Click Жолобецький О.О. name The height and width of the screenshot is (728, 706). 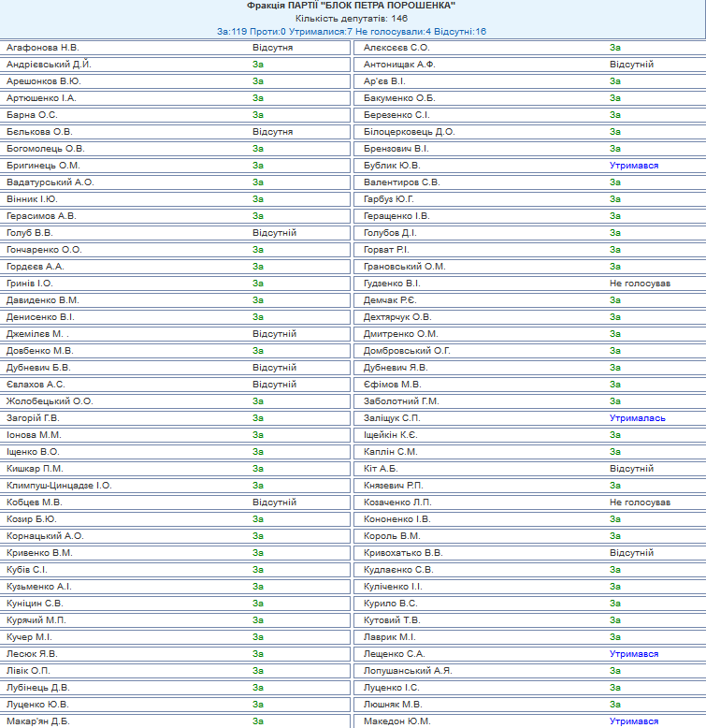pyautogui.click(x=50, y=401)
